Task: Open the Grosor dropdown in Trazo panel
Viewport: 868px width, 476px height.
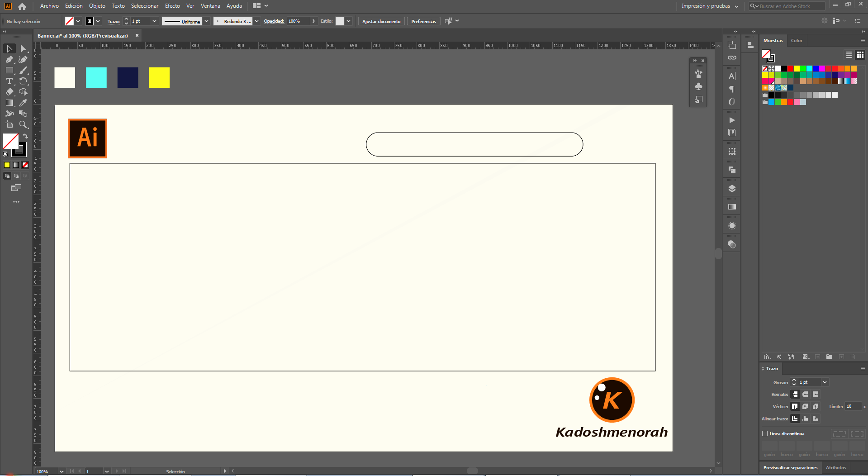Action: click(825, 382)
